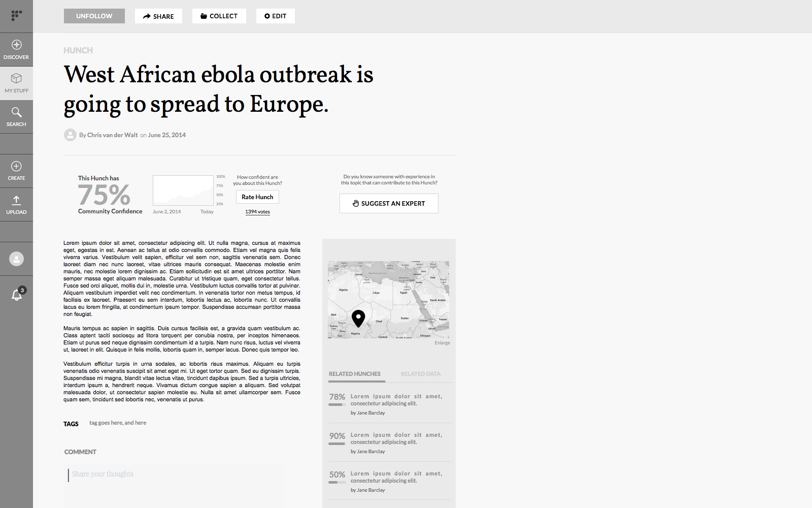Open the 78% related hunch

[389, 404]
